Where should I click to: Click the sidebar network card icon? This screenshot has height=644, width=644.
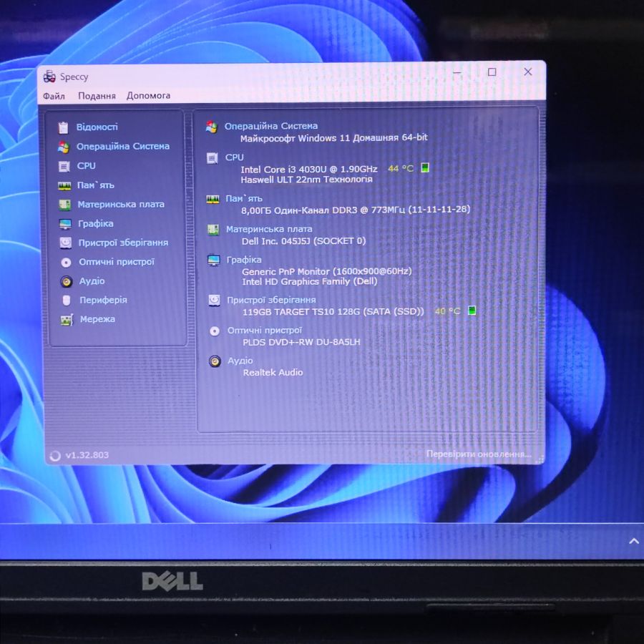click(x=67, y=320)
